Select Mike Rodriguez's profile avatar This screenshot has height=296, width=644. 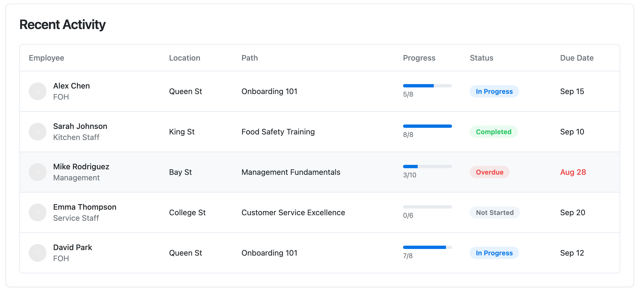coord(37,172)
